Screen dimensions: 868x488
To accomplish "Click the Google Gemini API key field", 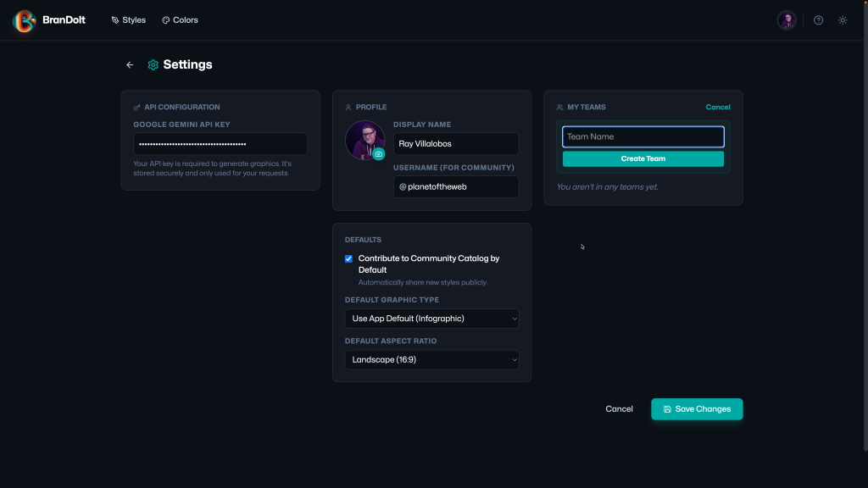I will click(220, 144).
